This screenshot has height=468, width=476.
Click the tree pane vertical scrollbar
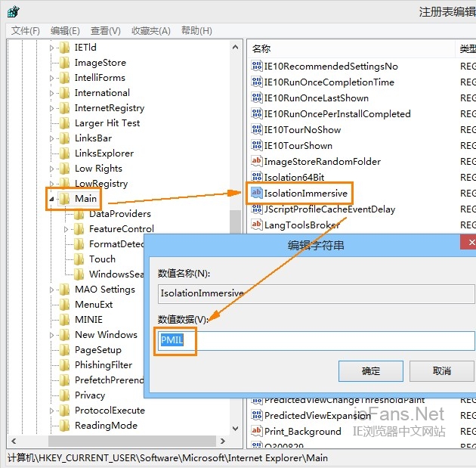point(235,227)
